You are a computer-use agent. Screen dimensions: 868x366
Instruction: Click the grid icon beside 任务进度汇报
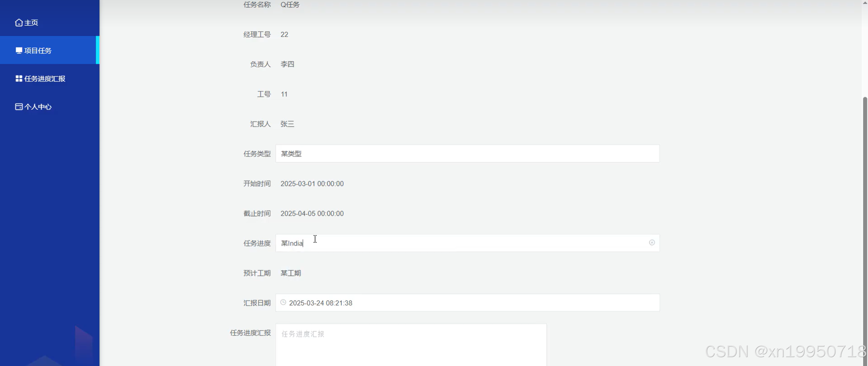pyautogui.click(x=19, y=78)
